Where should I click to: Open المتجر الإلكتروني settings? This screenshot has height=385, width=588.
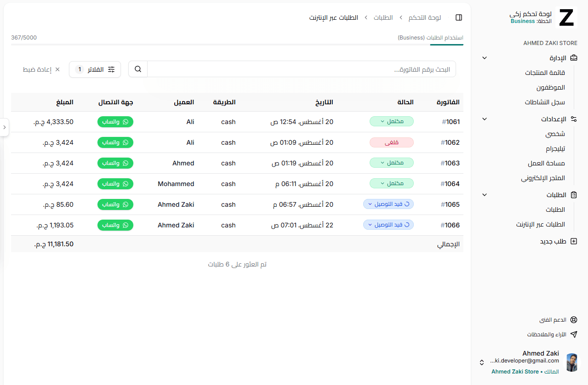[543, 178]
